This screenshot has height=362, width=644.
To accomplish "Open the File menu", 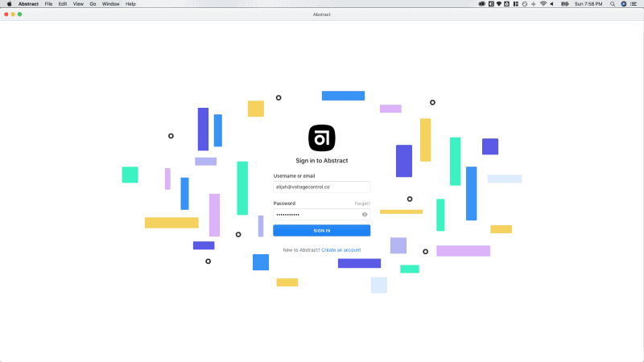I will pyautogui.click(x=48, y=4).
